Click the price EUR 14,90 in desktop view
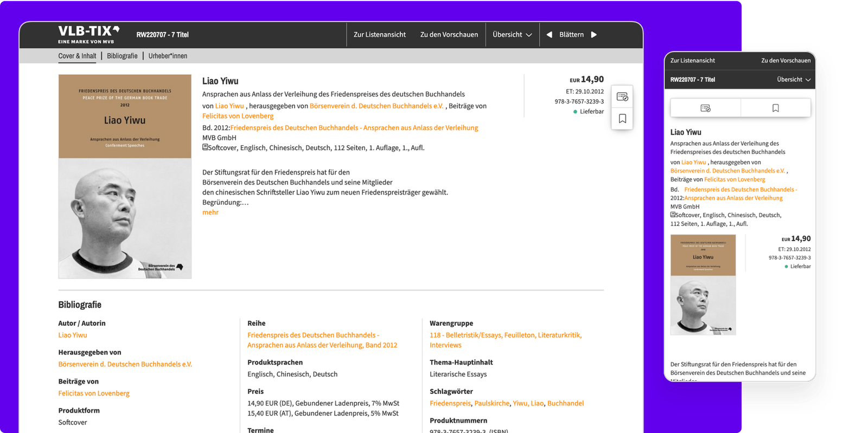This screenshot has height=433, width=868. pyautogui.click(x=586, y=79)
